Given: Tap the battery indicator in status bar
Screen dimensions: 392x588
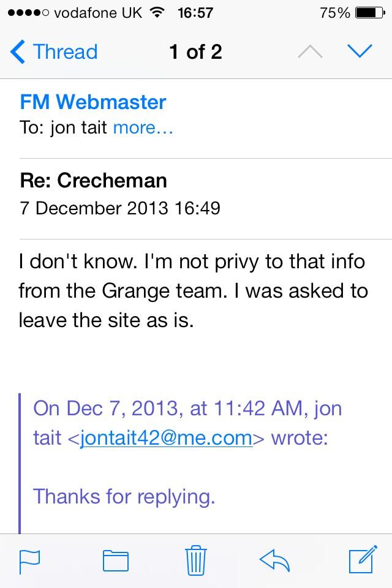Looking at the screenshot, I should (369, 12).
